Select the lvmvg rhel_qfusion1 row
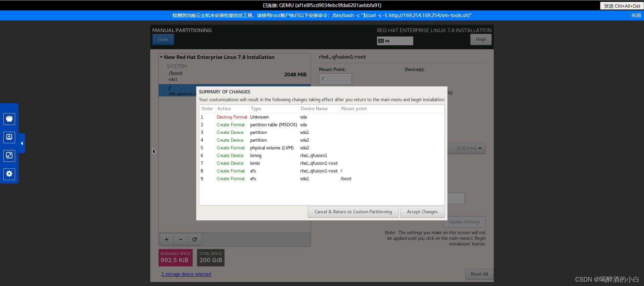Screen dimensions: 644x286 point(322,156)
